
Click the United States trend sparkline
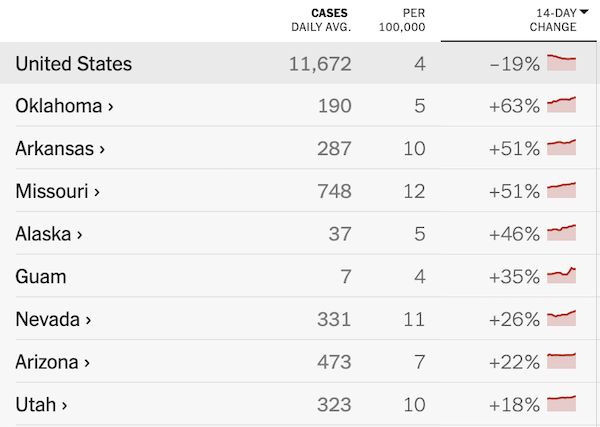(562, 63)
